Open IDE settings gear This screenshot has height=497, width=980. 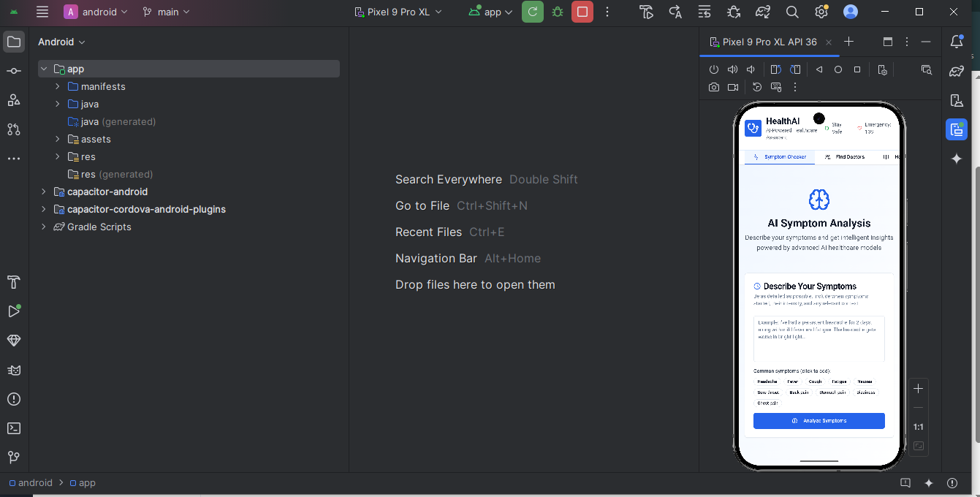pyautogui.click(x=821, y=12)
